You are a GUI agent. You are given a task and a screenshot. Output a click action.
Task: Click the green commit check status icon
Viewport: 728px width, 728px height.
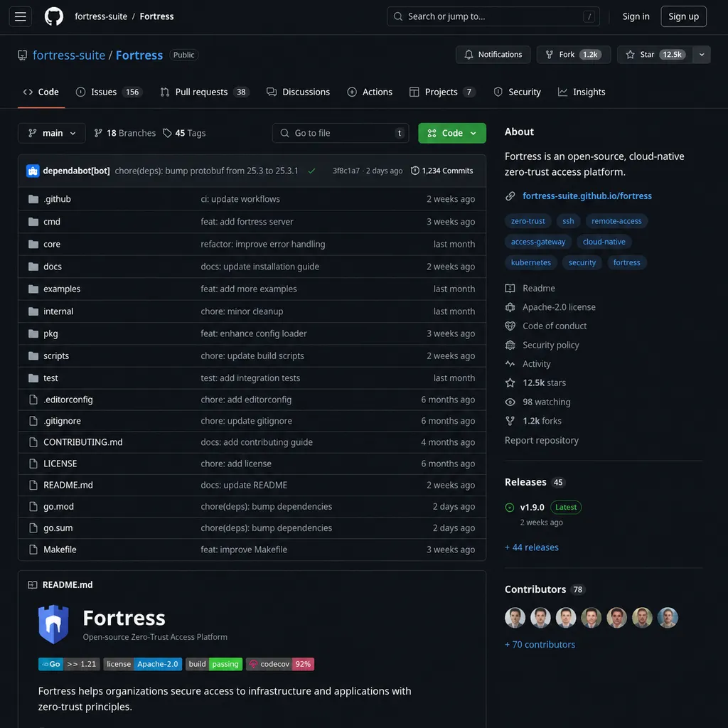(311, 171)
